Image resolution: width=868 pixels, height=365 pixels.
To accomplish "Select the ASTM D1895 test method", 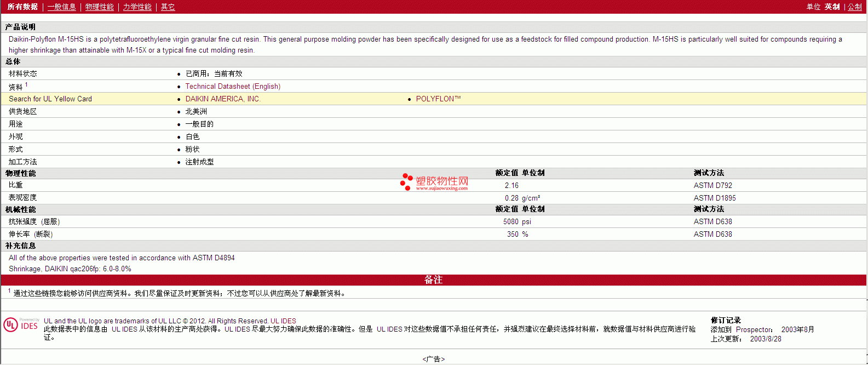I will click(x=715, y=198).
